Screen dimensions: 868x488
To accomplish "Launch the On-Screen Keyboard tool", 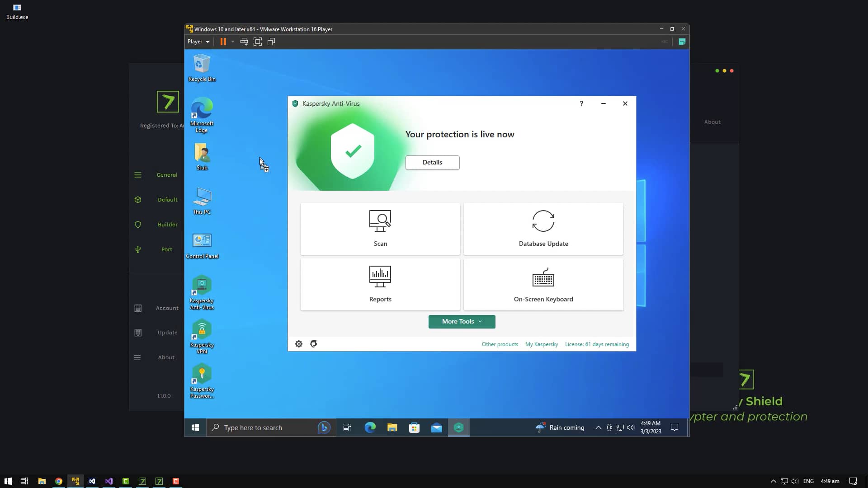I will [x=543, y=284].
